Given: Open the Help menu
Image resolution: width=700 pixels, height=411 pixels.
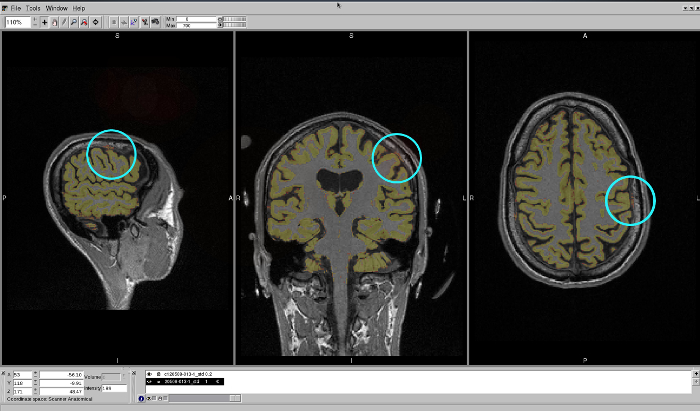Looking at the screenshot, I should [x=79, y=8].
